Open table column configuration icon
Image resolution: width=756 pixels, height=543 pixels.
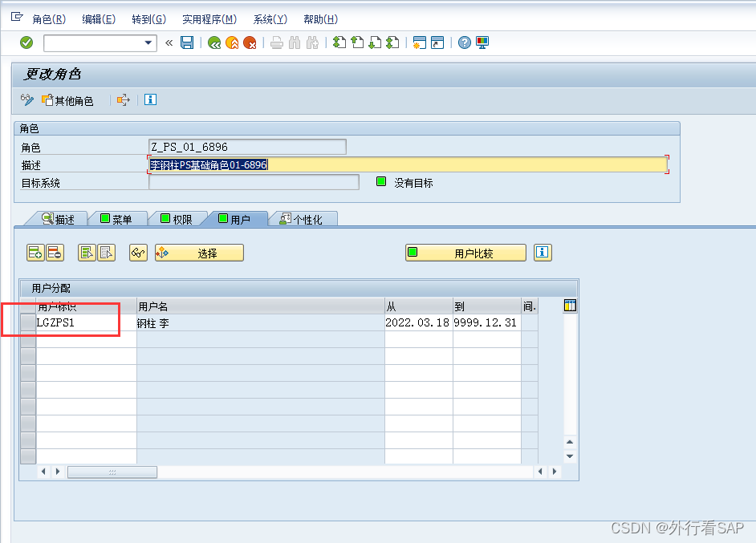[x=570, y=306]
